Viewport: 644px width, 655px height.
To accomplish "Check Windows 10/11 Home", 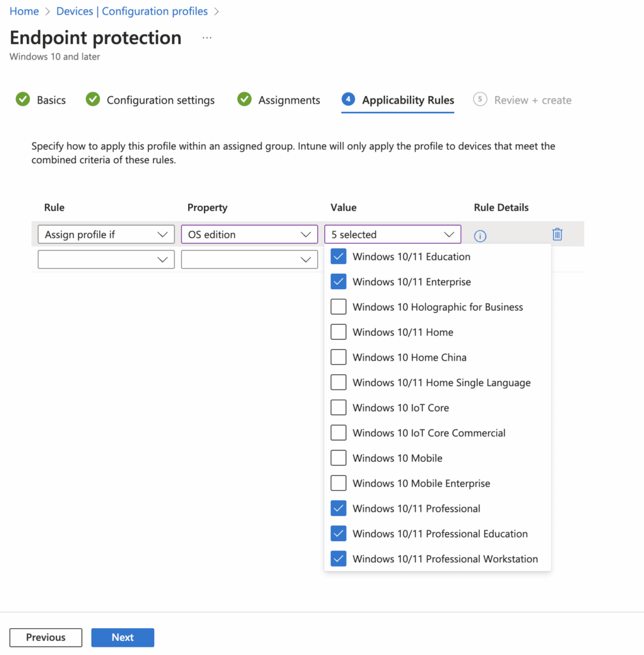I will coord(338,331).
